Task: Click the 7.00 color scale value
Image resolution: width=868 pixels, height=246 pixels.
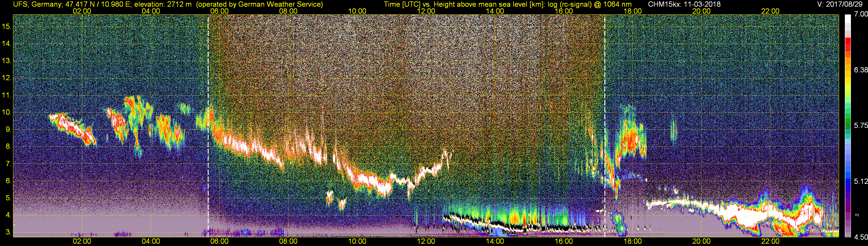Action: 861,14
